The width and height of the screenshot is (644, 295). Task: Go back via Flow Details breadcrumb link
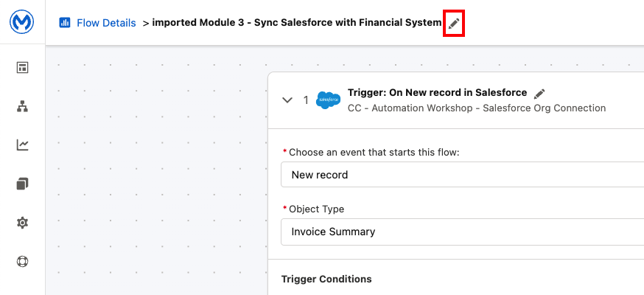tap(106, 23)
